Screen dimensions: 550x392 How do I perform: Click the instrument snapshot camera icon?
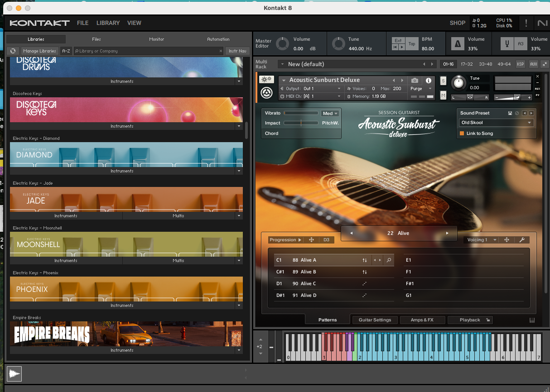(x=415, y=80)
